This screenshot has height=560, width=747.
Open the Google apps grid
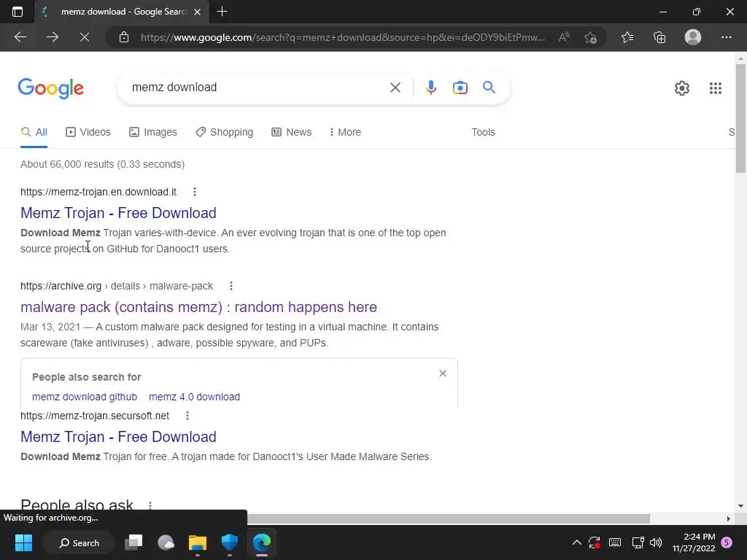pyautogui.click(x=715, y=88)
